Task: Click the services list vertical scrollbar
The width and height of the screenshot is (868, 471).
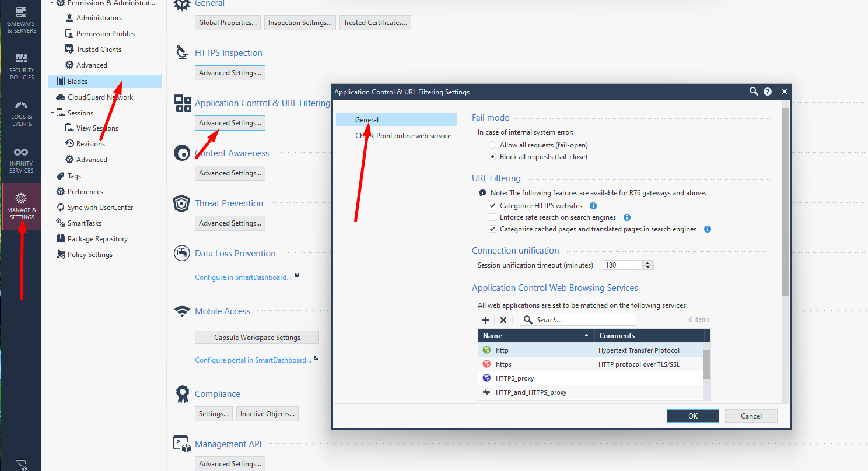Action: click(x=707, y=364)
